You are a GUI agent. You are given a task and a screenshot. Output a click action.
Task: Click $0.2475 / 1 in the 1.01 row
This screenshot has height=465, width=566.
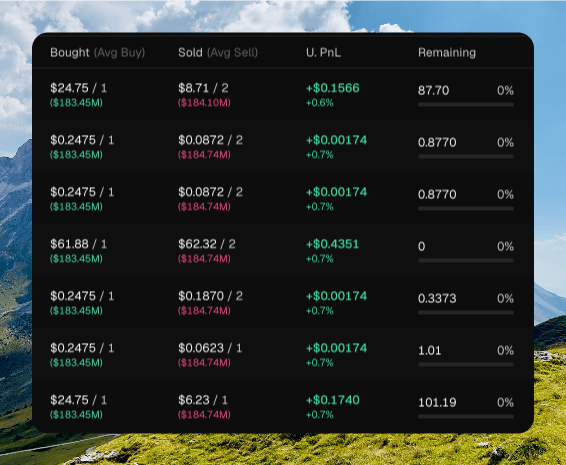click(x=82, y=348)
